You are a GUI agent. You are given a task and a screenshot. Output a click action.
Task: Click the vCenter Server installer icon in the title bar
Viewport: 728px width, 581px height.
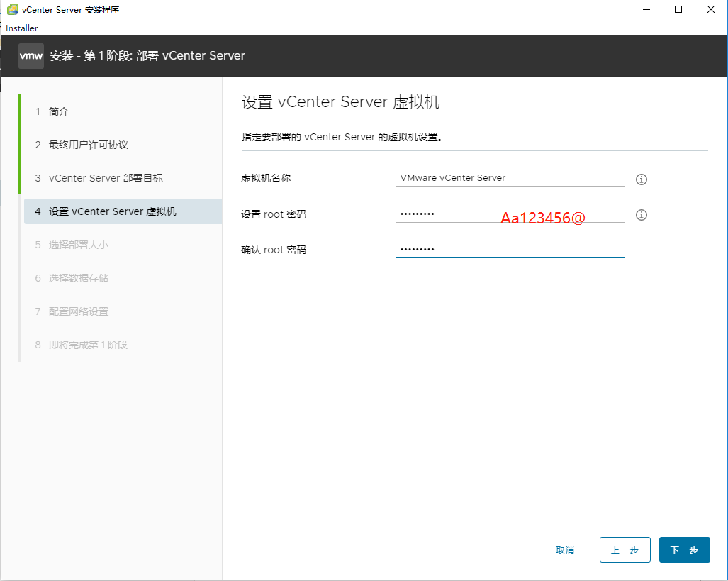(x=13, y=9)
